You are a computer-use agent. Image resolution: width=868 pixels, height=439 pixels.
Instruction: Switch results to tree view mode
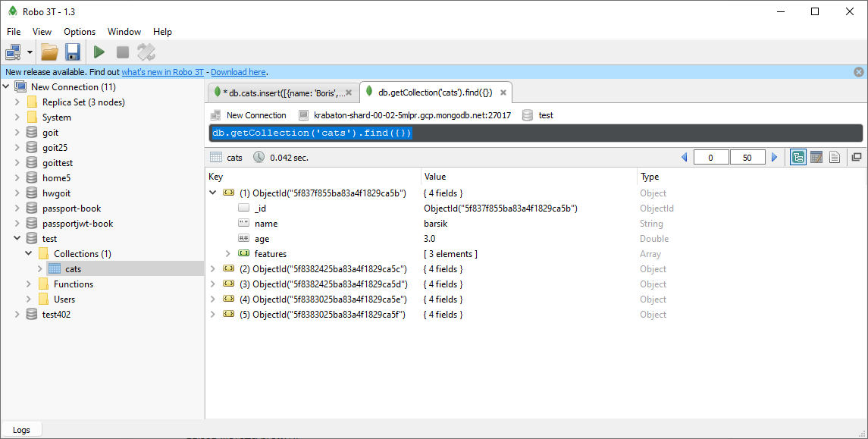(797, 158)
